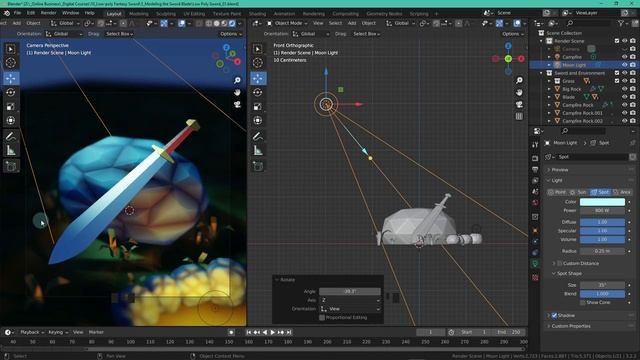This screenshot has height=360, width=640.
Task: Toggle Blade visibility eye icon
Action: 624,97
